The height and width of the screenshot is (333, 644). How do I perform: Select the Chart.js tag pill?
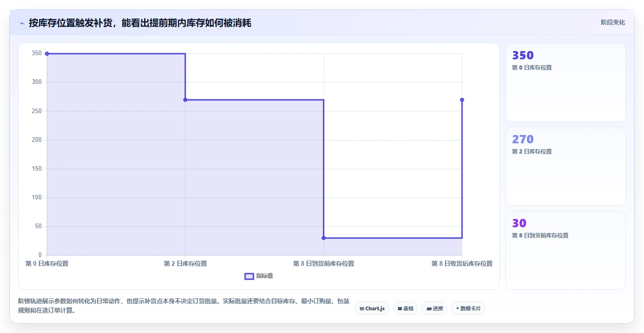pyautogui.click(x=372, y=308)
